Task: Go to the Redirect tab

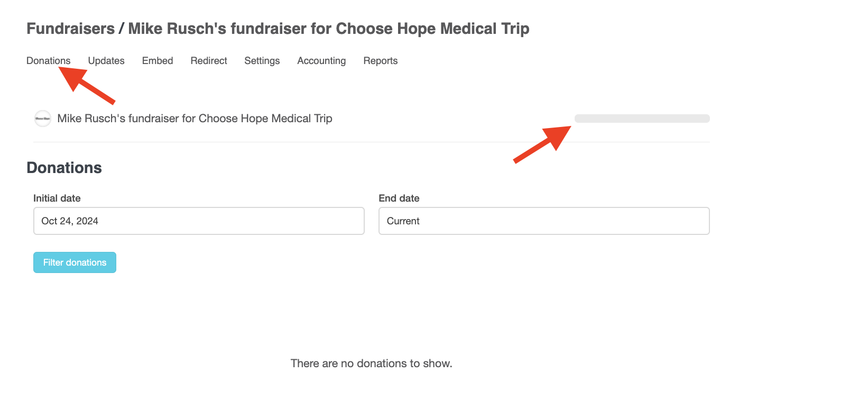Action: point(209,61)
